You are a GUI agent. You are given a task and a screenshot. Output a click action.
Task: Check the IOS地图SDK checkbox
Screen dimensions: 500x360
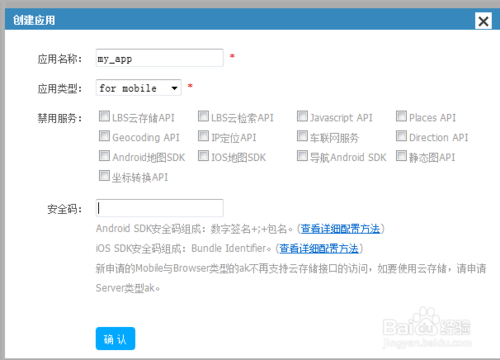(203, 156)
